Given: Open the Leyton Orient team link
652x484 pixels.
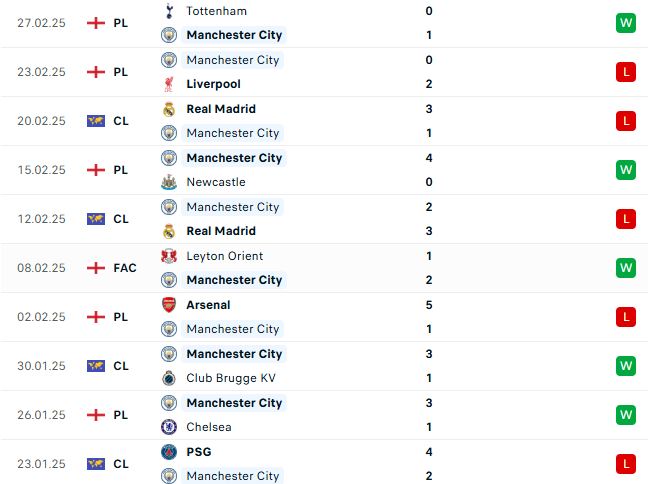Looking at the screenshot, I should coord(225,256).
